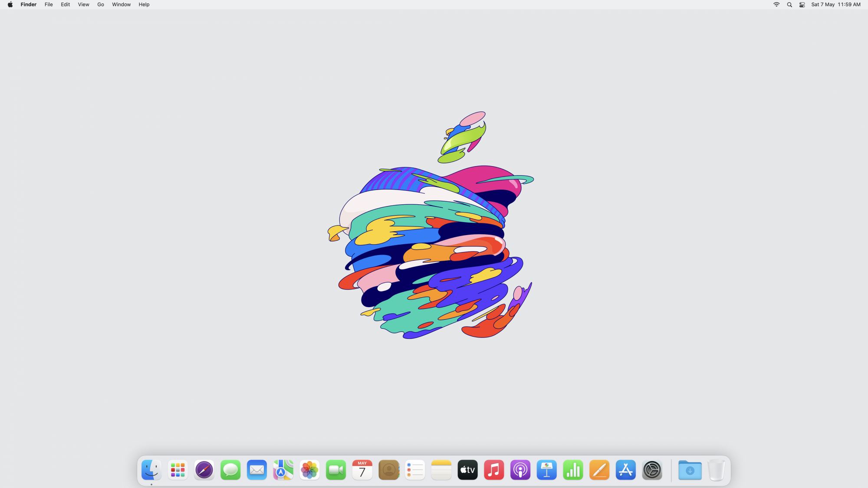Launch FaceTime from the Dock
The width and height of the screenshot is (868, 488).
click(336, 470)
